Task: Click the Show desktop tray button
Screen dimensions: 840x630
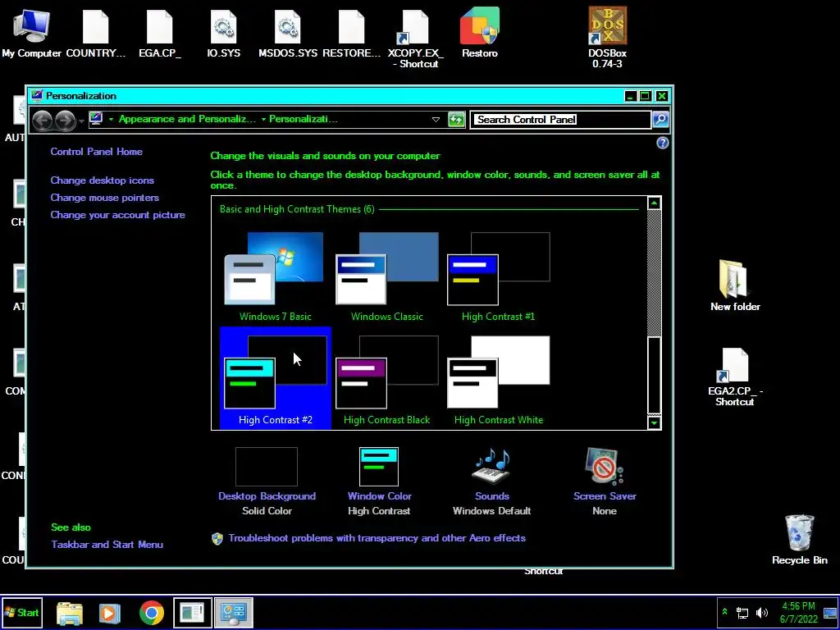Action: tap(830, 613)
